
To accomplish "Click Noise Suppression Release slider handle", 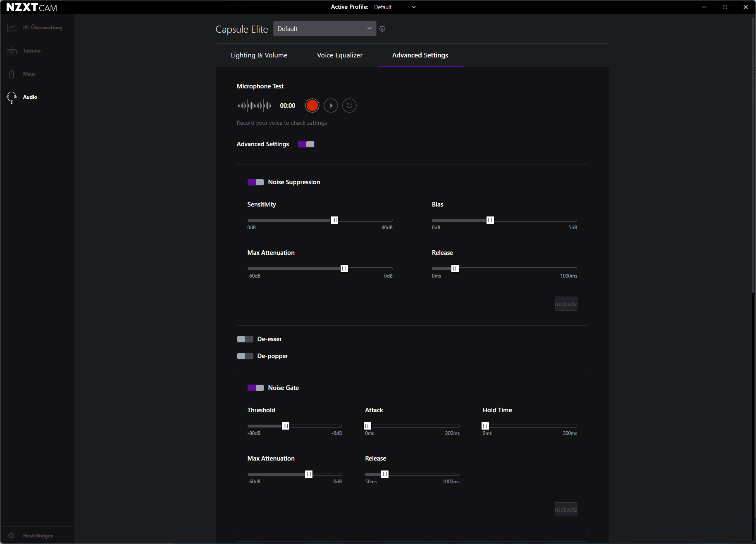I will click(455, 268).
